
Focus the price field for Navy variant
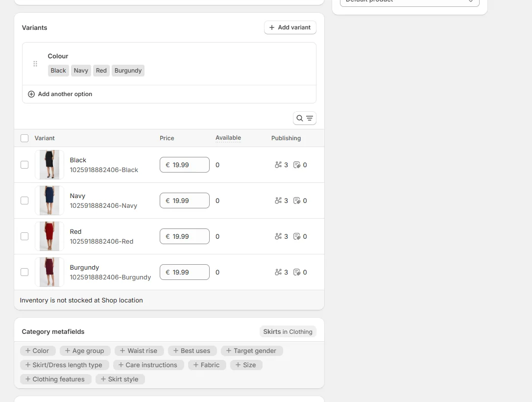coord(185,201)
